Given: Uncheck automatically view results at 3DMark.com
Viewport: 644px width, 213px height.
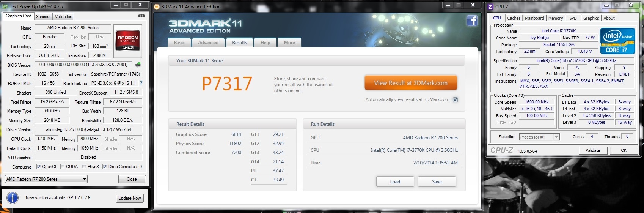Looking at the screenshot, I should click(455, 99).
